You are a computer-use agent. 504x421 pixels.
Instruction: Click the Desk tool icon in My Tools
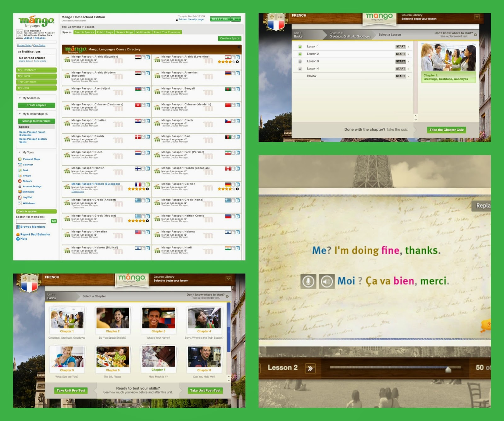click(20, 170)
